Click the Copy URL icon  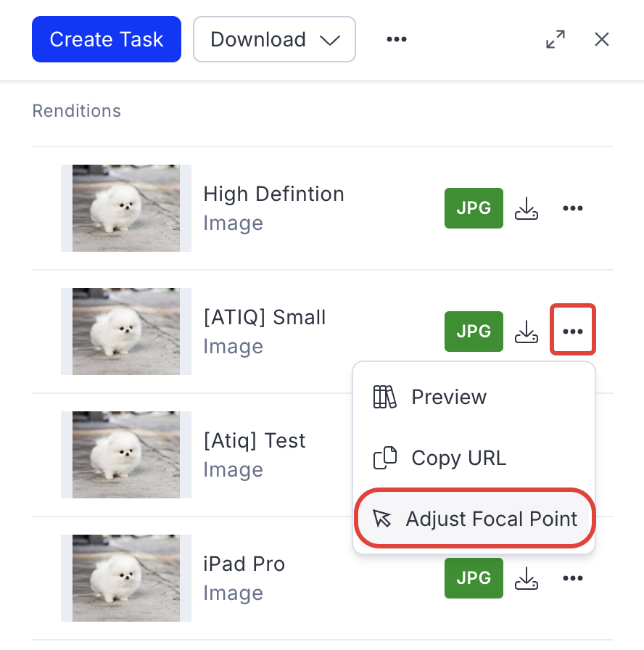[x=385, y=458]
